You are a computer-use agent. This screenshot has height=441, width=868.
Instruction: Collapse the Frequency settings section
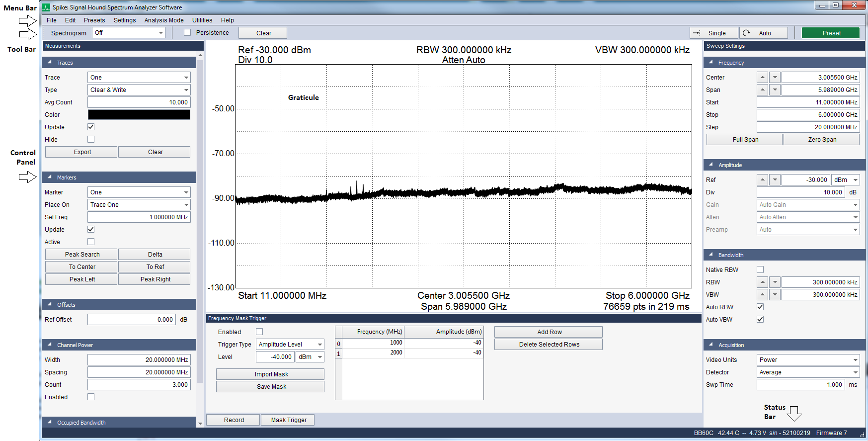tap(711, 63)
